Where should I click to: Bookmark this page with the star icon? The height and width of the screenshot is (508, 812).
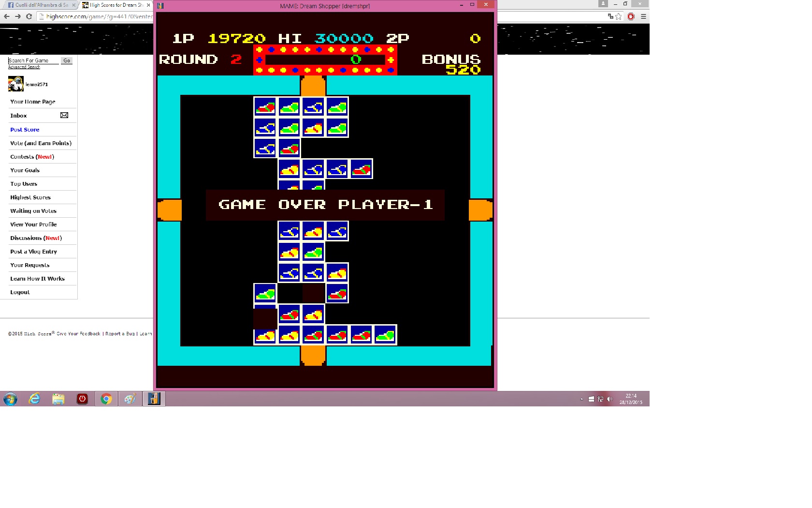pos(619,16)
